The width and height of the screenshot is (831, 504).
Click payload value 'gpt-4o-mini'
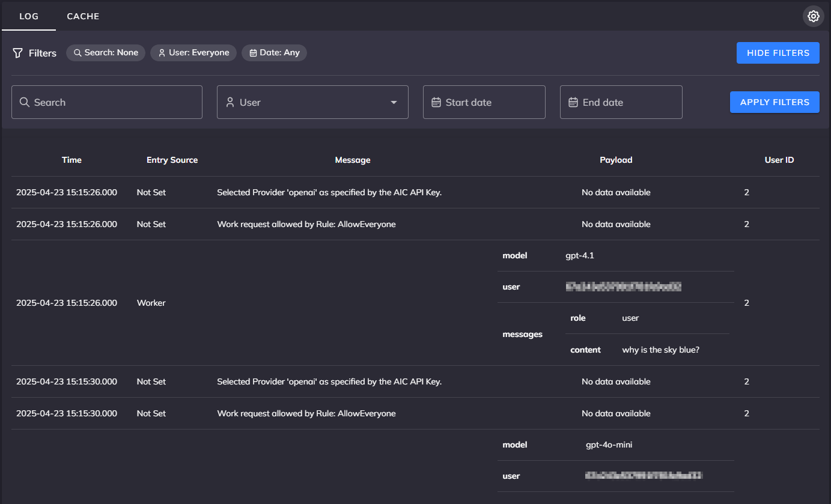click(609, 445)
